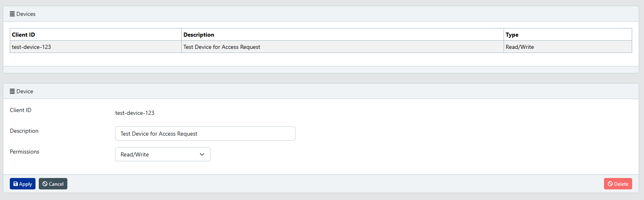Click "Test Device for Access Request" table cell

click(x=222, y=47)
